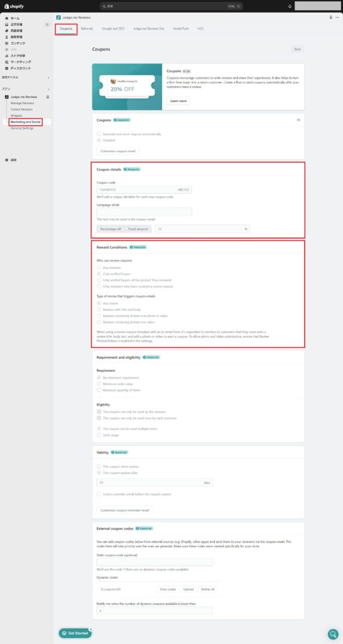Switch to the Referrals tab
This screenshot has height=644, width=343.
[x=87, y=29]
